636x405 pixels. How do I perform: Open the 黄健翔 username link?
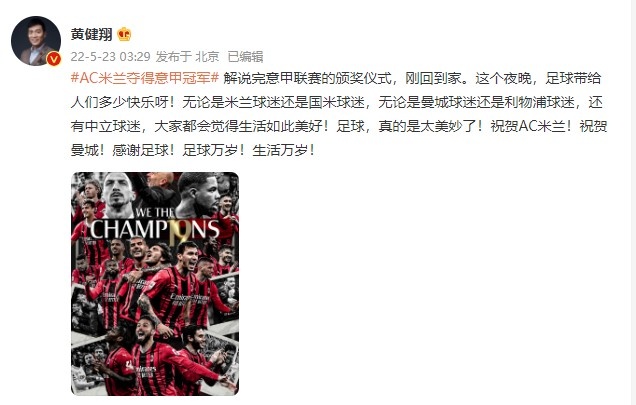click(x=92, y=34)
